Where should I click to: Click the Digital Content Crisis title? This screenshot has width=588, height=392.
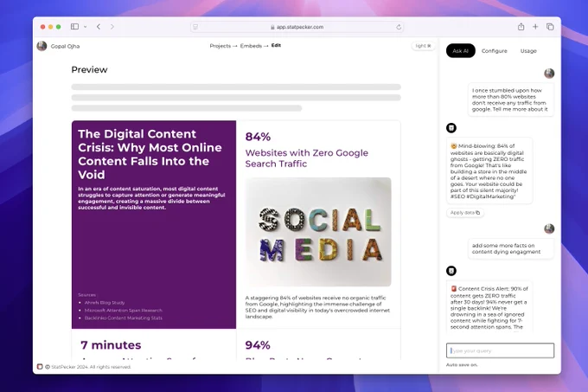[x=150, y=154]
